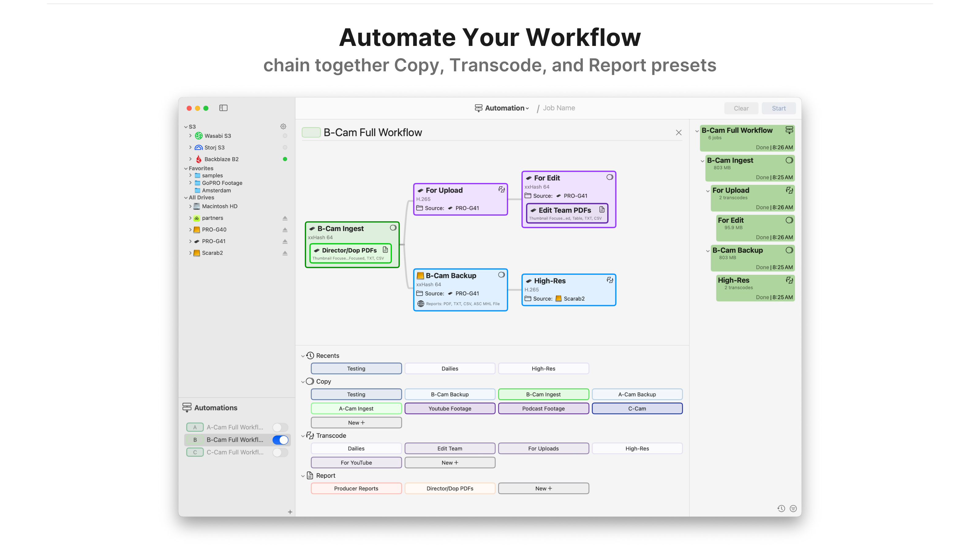Click the Job Name input field
The width and height of the screenshot is (980, 551).
pos(559,108)
